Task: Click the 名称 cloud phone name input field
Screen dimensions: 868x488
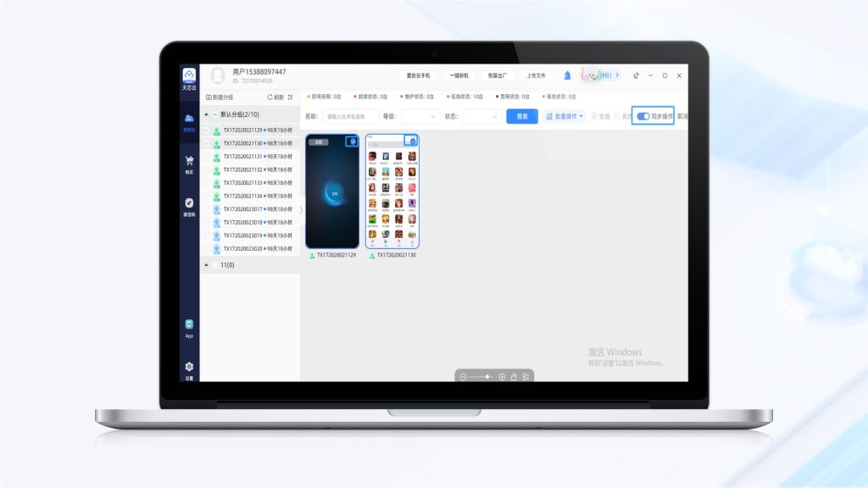Action: (x=351, y=116)
